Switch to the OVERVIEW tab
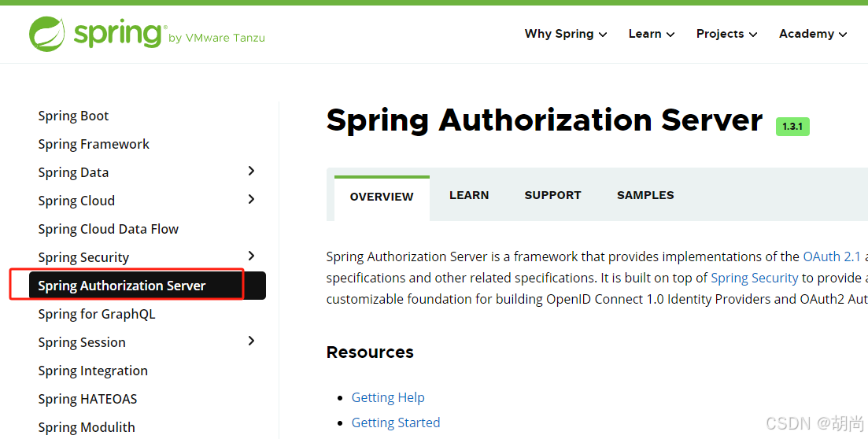 coord(382,197)
